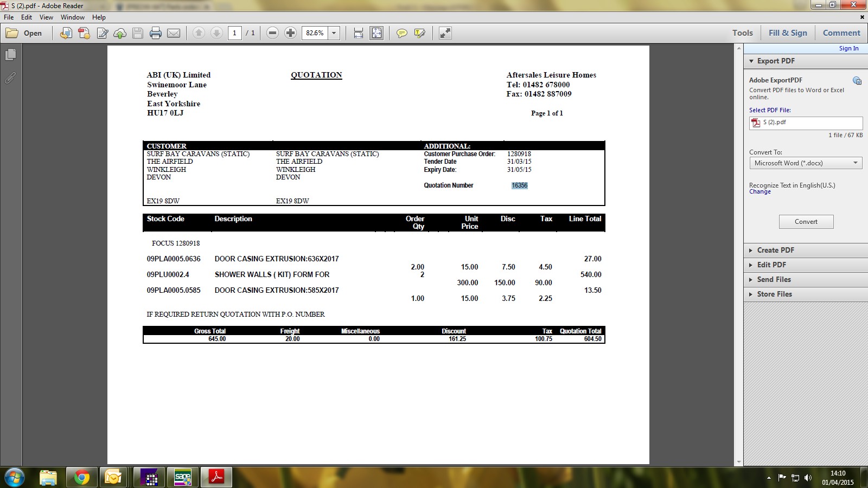Open Outlook from the taskbar

click(x=113, y=477)
